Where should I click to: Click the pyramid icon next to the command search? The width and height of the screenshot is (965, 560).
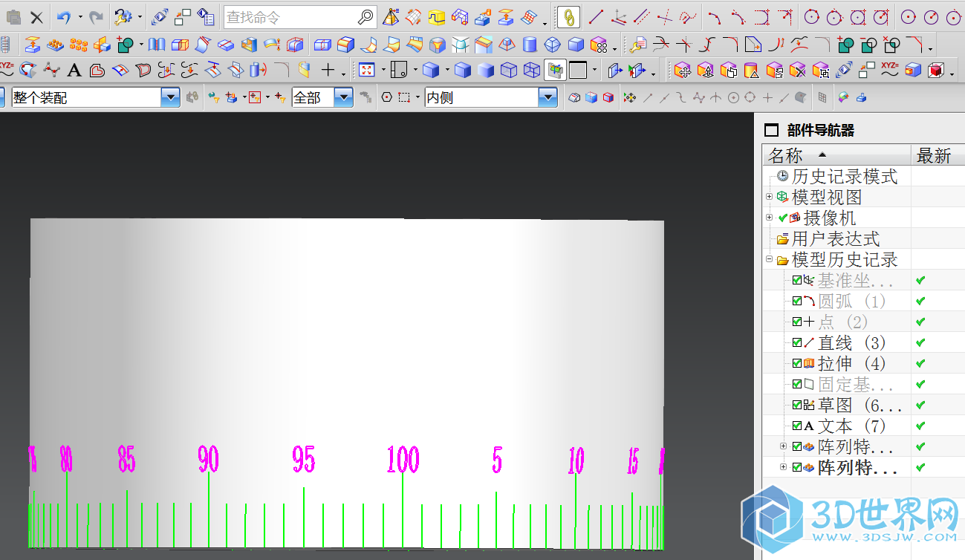coord(390,17)
